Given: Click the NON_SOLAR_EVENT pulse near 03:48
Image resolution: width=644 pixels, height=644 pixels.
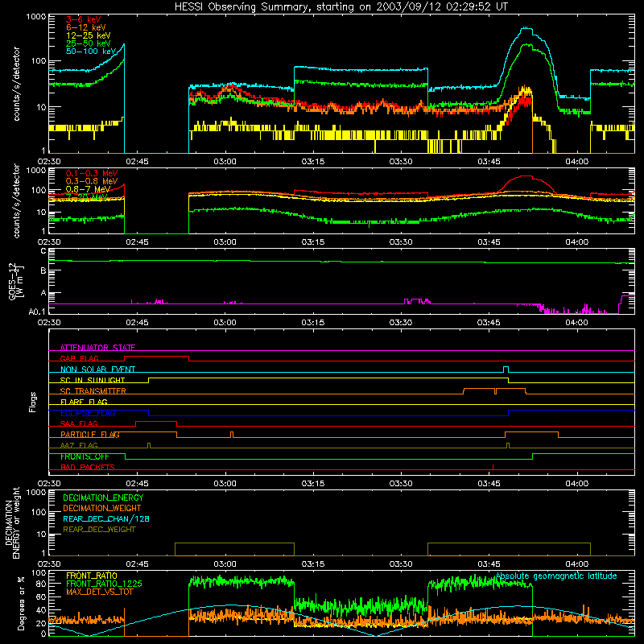Looking at the screenshot, I should (x=506, y=369).
